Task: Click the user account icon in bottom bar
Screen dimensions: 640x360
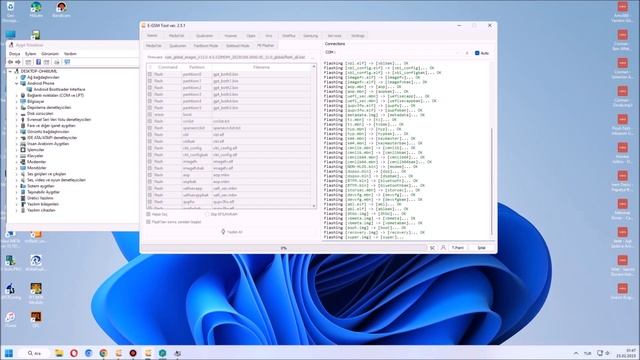Action: point(443,248)
